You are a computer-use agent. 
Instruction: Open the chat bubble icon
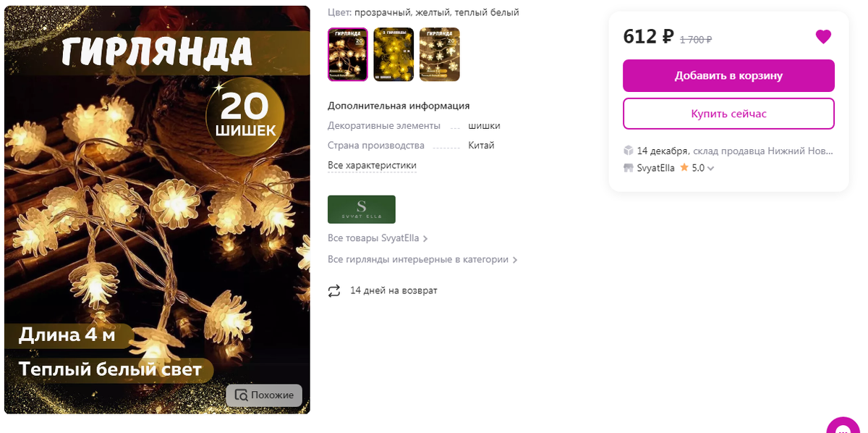pos(843,427)
